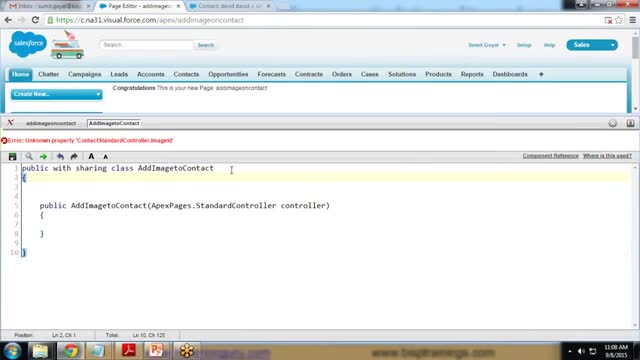The width and height of the screenshot is (640, 360).
Task: Close the page editor with the red X icon
Action: click(x=11, y=122)
